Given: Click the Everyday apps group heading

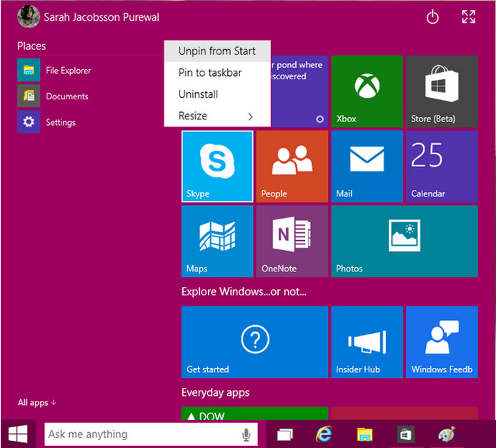Looking at the screenshot, I should [x=215, y=393].
